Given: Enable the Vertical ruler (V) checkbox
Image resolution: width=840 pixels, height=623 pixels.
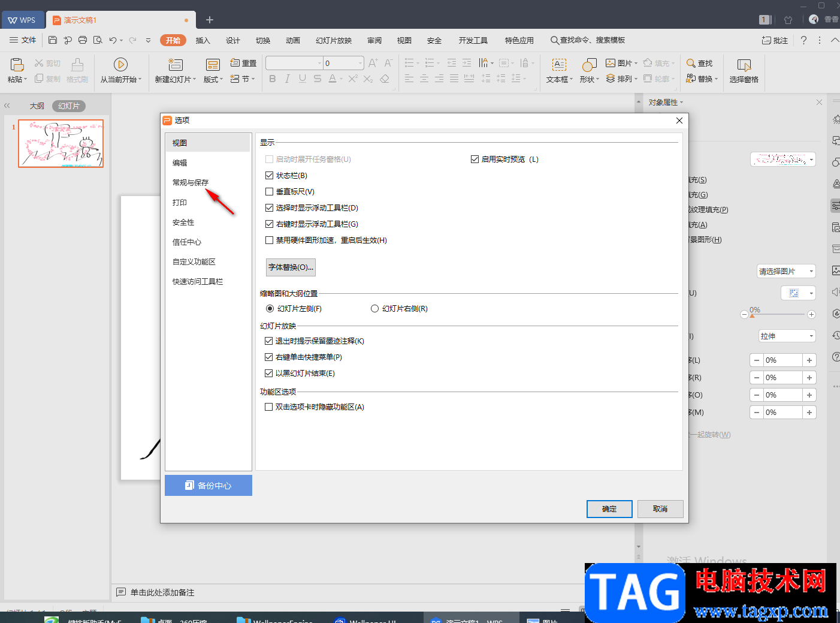Looking at the screenshot, I should pyautogui.click(x=269, y=192).
